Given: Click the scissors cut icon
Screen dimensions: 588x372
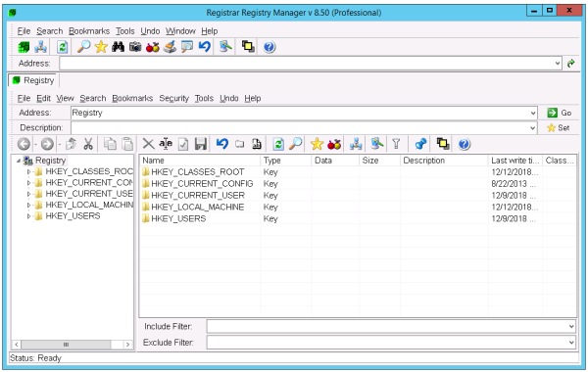Looking at the screenshot, I should click(88, 144).
